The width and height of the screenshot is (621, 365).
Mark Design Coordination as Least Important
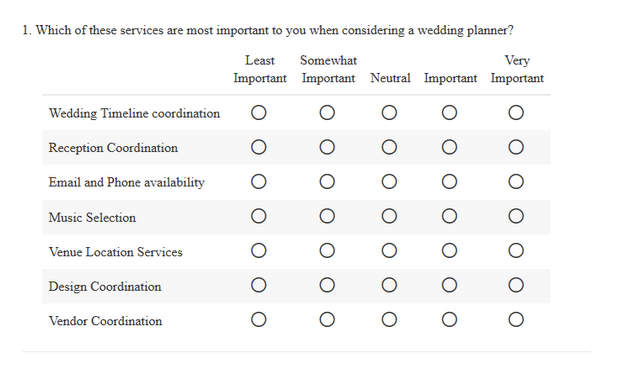click(259, 285)
